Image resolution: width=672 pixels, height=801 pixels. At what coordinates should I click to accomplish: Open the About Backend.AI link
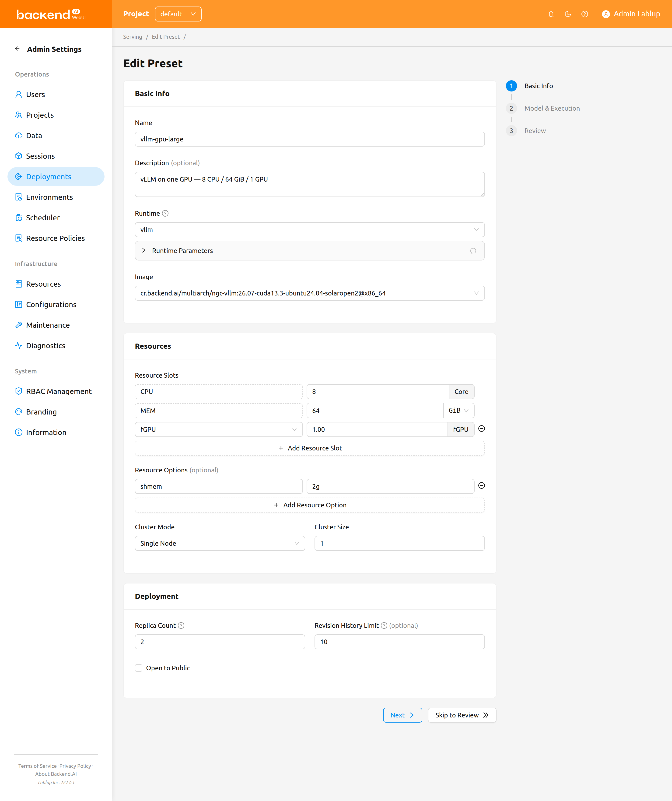56,774
